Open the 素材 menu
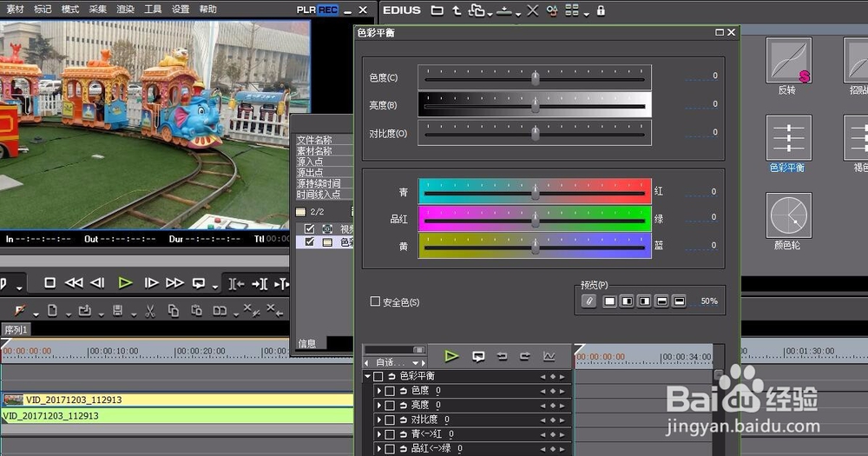The width and height of the screenshot is (868, 456). click(15, 9)
